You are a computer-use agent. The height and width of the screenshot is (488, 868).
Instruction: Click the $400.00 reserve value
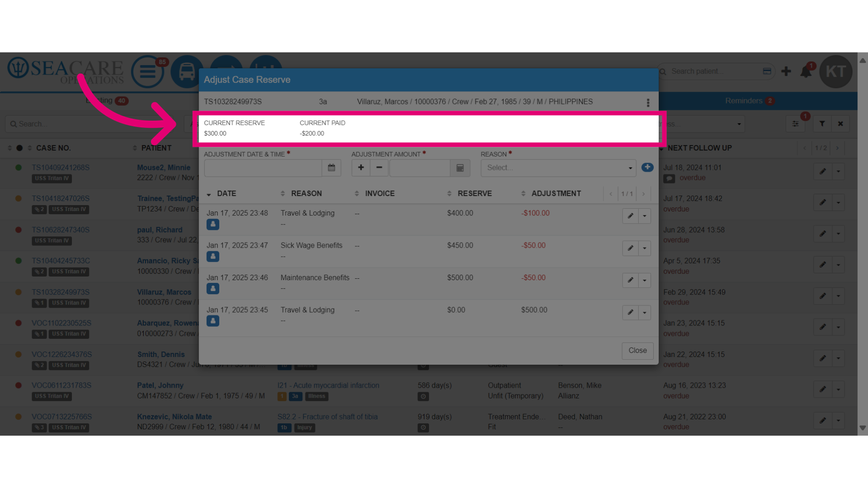pyautogui.click(x=460, y=213)
